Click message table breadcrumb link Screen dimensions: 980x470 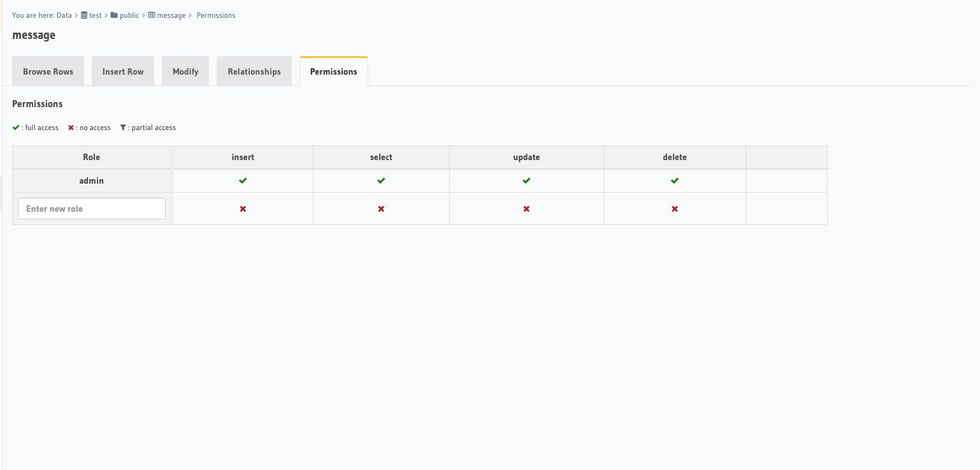[171, 15]
